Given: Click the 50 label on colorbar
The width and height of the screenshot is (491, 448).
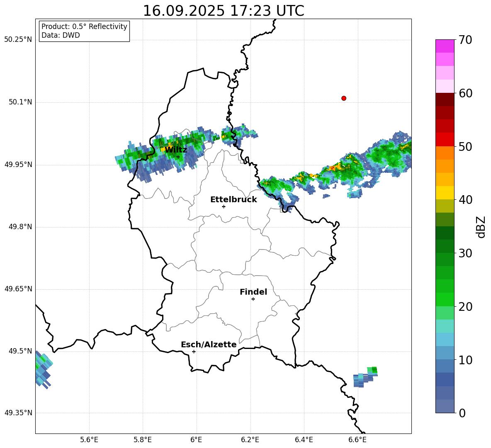Looking at the screenshot, I should coord(465,147).
